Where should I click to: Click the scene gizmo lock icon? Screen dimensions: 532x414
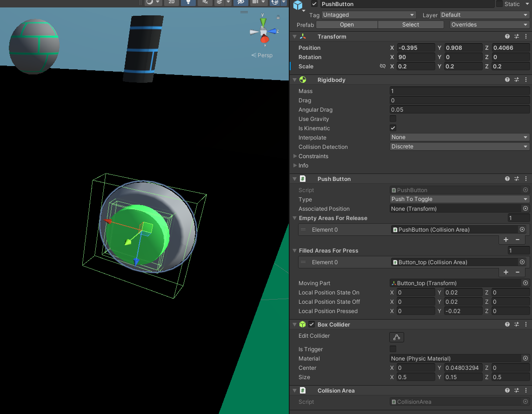[x=278, y=18]
